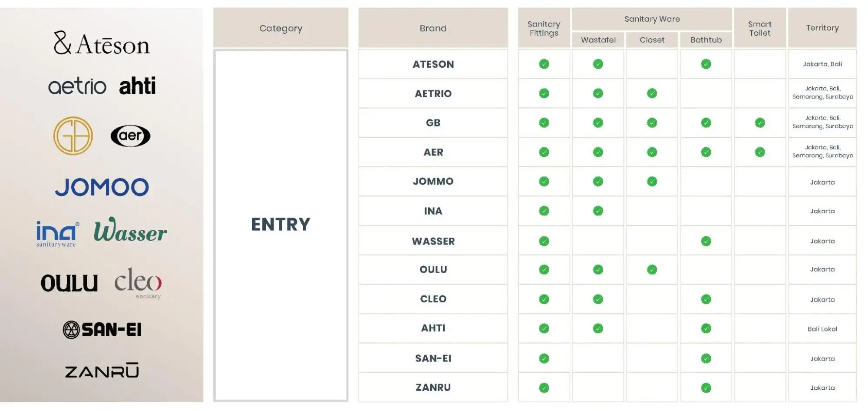Toggle OULU Closet green checkmark
Image resolution: width=868 pixels, height=411 pixels.
point(652,270)
